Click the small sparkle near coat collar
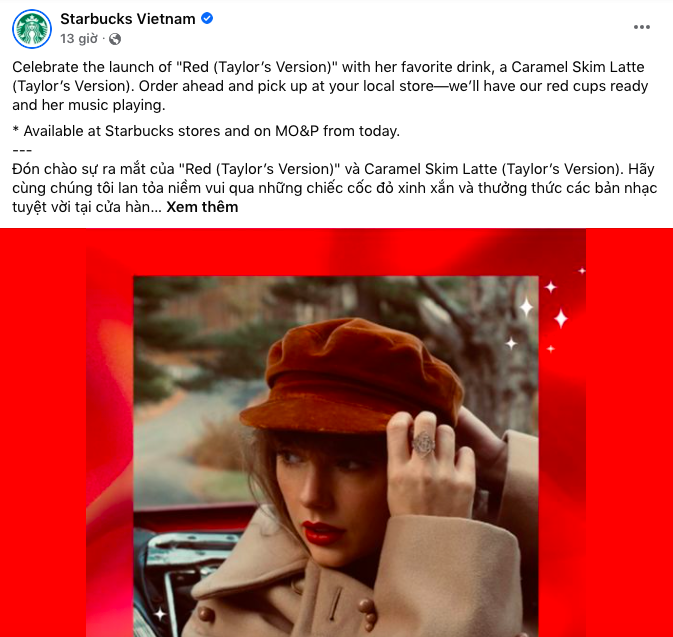The image size is (673, 637). pos(160,614)
